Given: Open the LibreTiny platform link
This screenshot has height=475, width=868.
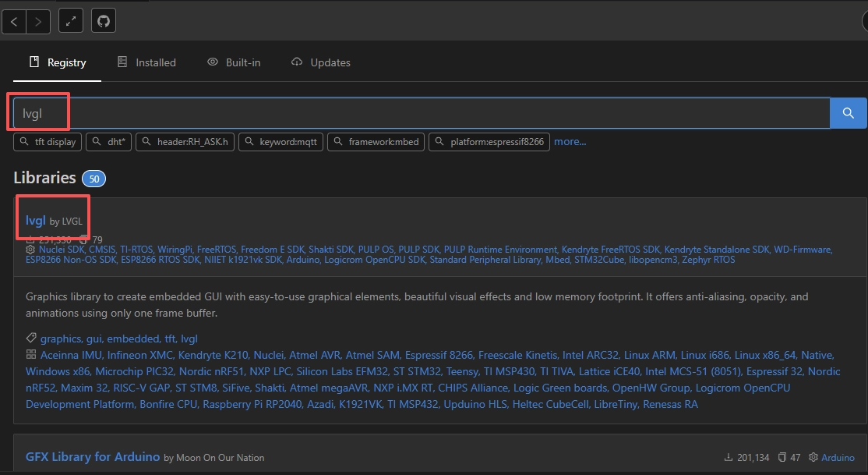Looking at the screenshot, I should [616, 405].
